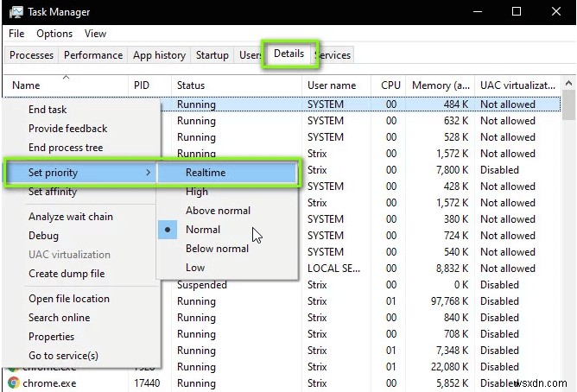
Task: Click the Suspended status cell
Action: pos(237,285)
